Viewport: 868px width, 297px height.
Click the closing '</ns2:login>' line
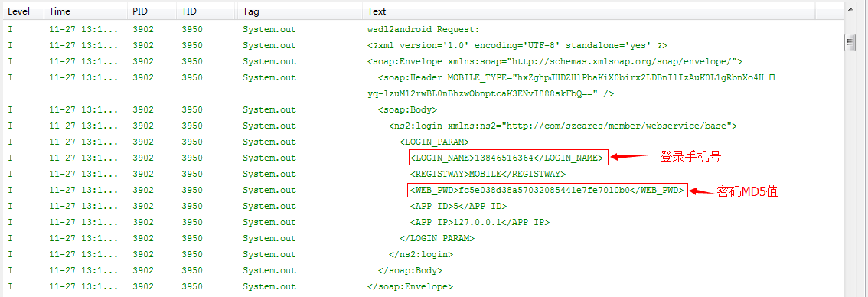click(x=421, y=254)
